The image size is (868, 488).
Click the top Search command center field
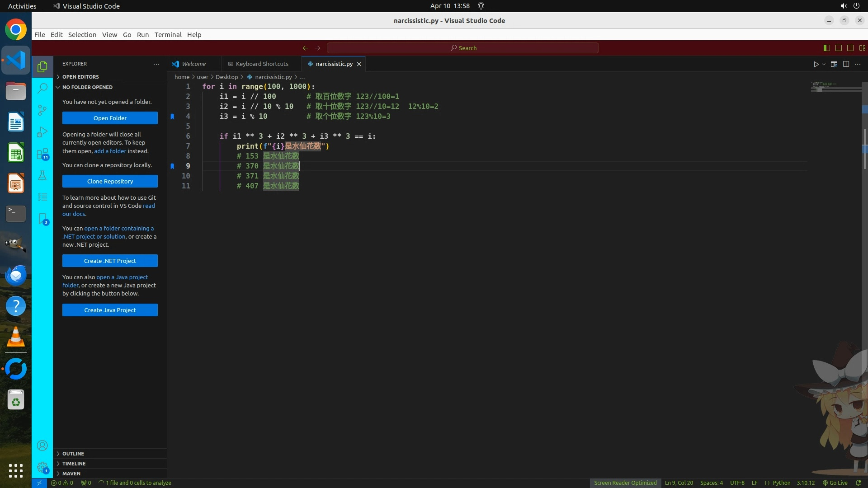pos(463,48)
